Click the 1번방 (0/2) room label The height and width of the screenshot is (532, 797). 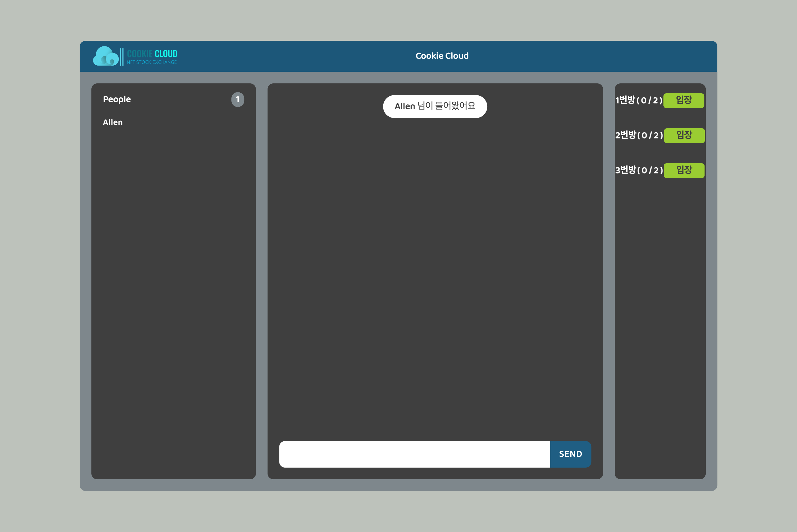point(639,101)
